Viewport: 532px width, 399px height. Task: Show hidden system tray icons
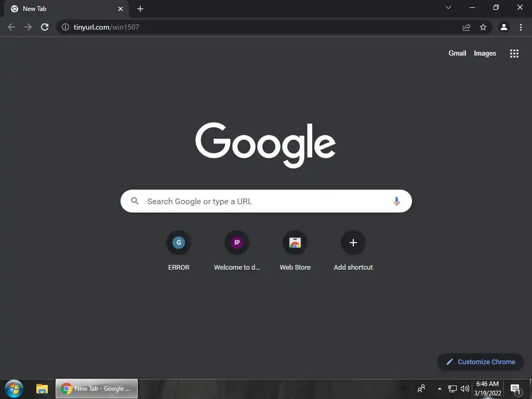coord(440,389)
